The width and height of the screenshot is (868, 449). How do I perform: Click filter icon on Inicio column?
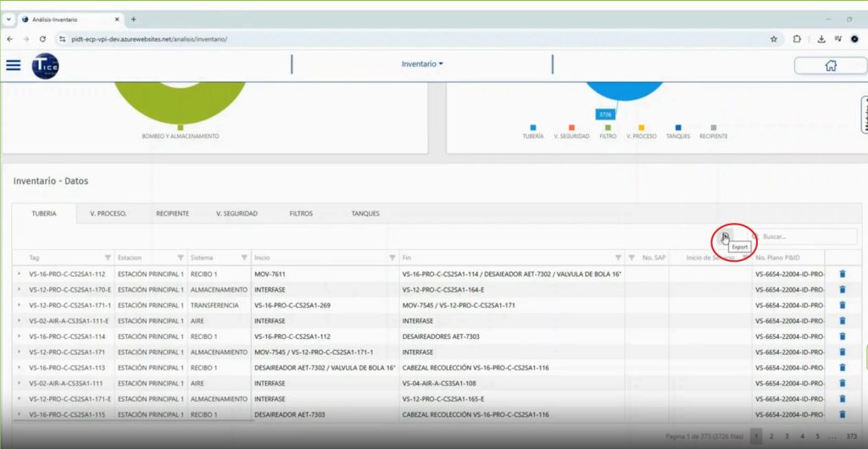pyautogui.click(x=392, y=258)
